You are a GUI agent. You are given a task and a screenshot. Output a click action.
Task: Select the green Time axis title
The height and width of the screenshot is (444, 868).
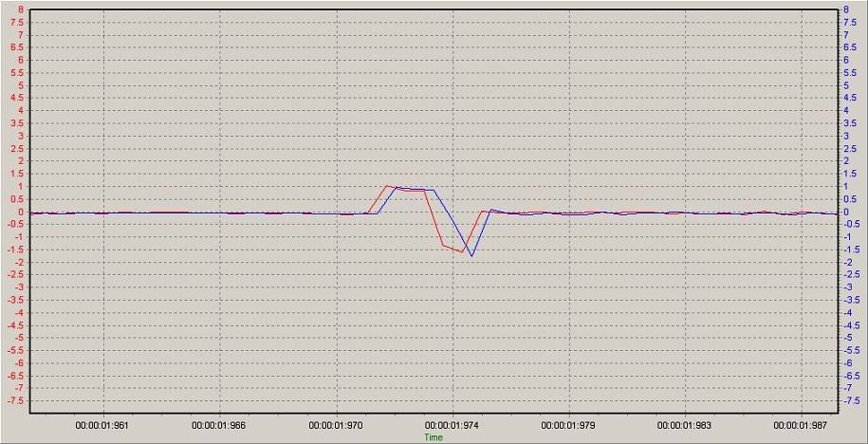pos(433,437)
